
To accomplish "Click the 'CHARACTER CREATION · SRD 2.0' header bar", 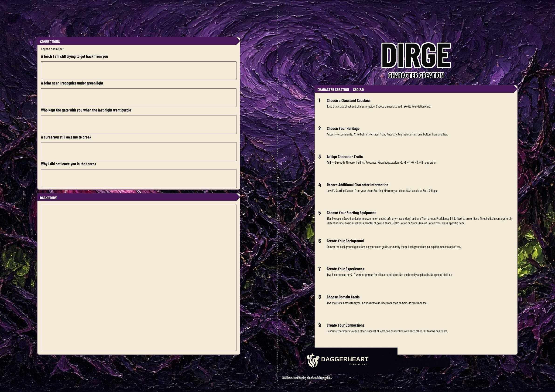I will (416, 89).
